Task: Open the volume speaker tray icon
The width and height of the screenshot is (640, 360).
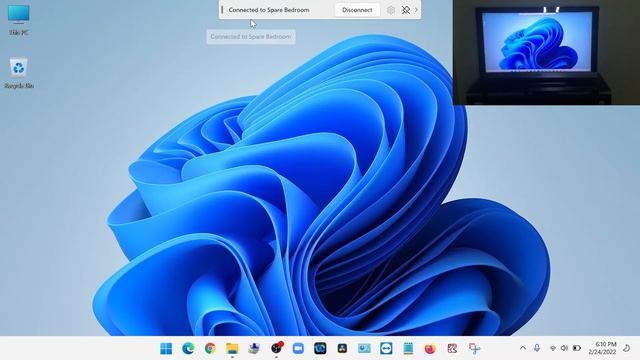Action: click(564, 348)
